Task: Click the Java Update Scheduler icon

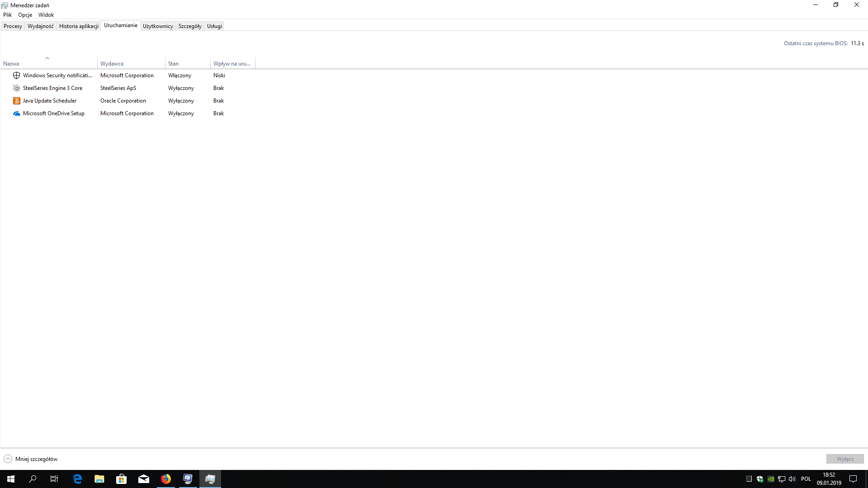Action: (x=17, y=101)
